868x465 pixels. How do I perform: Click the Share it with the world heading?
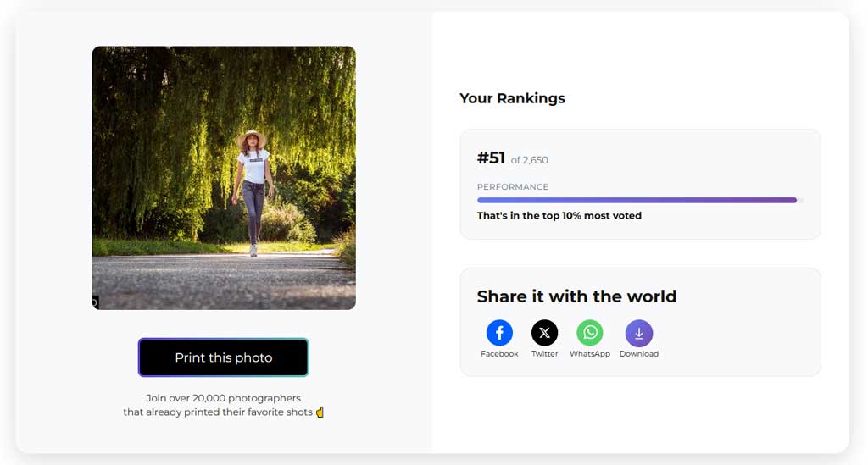(576, 296)
